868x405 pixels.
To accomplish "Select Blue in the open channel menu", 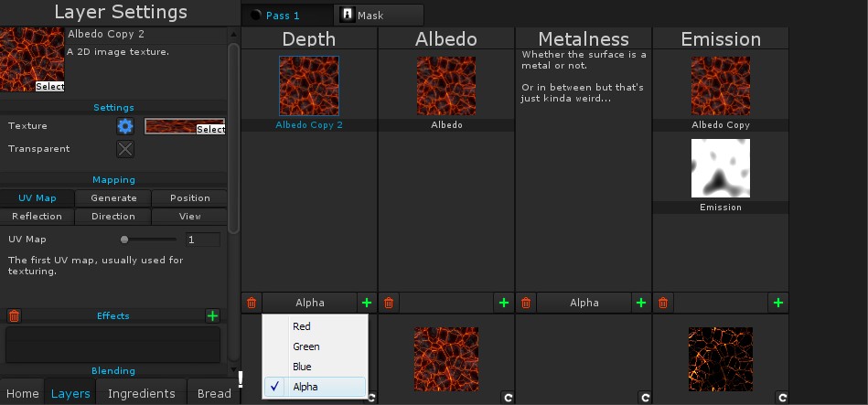I will (x=302, y=367).
